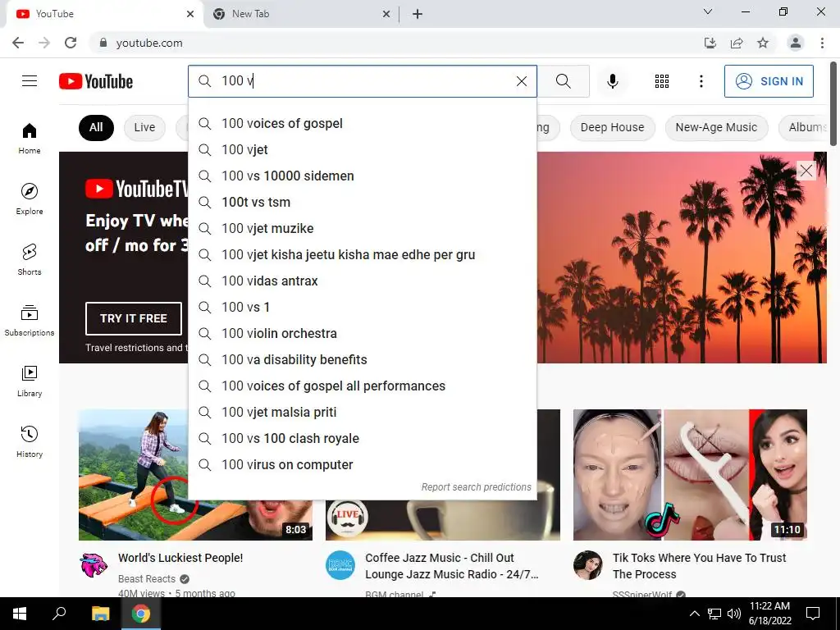Open Coffee Jazz Music video title
Screen dimensions: 840x630
coord(452,566)
